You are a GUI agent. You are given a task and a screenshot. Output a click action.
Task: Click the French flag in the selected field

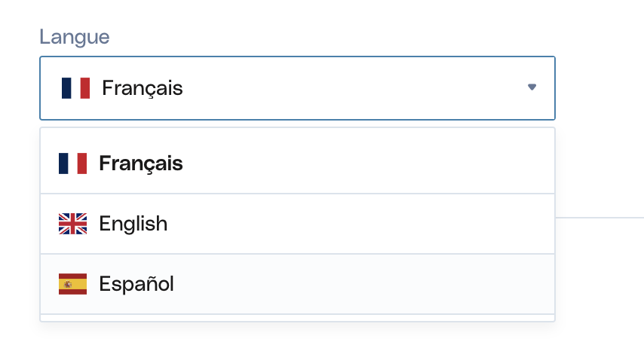coord(75,88)
